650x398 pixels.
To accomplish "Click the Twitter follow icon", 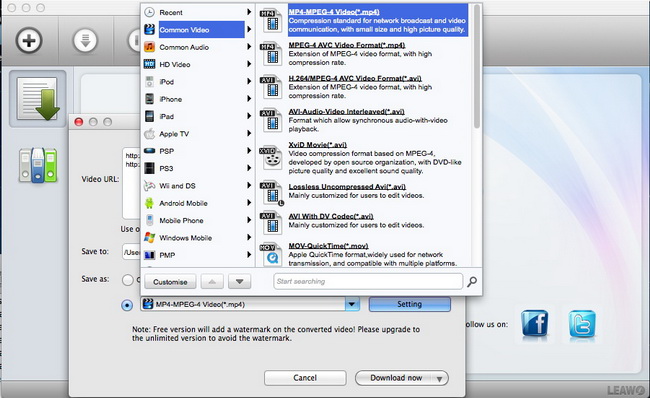I will 582,324.
